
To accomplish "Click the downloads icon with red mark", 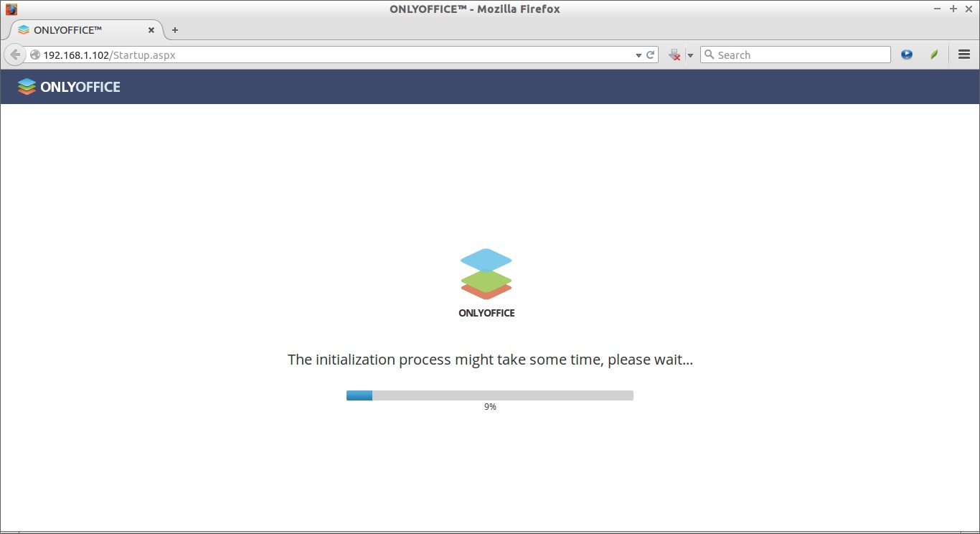I will [674, 55].
